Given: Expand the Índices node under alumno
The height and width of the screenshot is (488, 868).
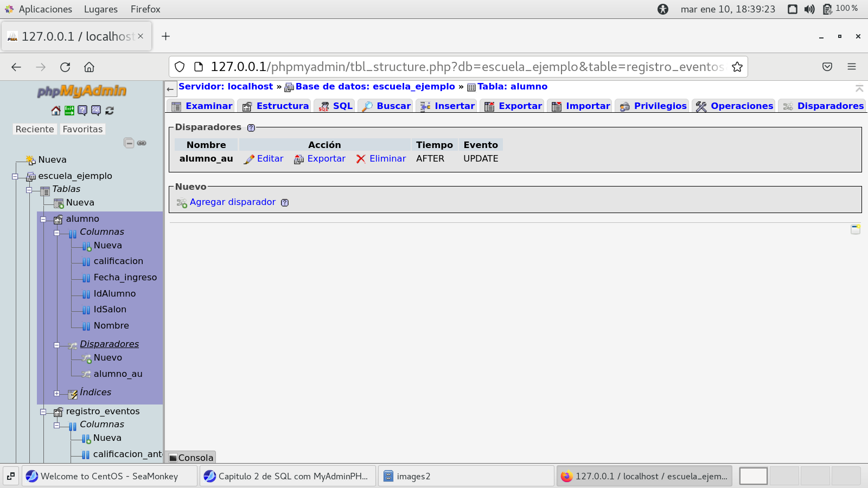Looking at the screenshot, I should point(57,393).
